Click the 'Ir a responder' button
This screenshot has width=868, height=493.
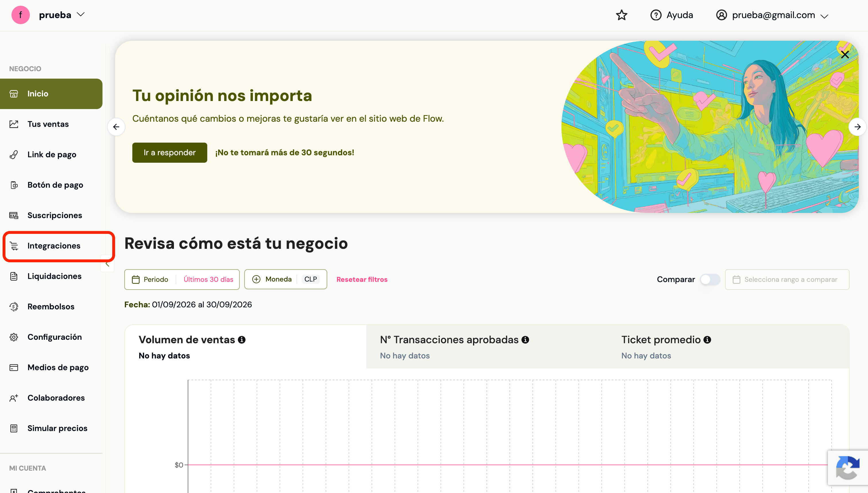point(170,153)
